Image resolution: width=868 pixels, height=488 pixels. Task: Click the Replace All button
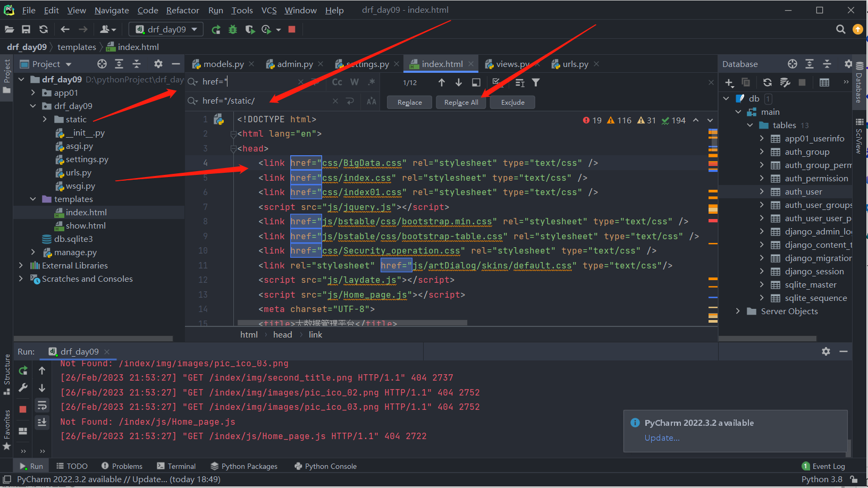coord(461,102)
